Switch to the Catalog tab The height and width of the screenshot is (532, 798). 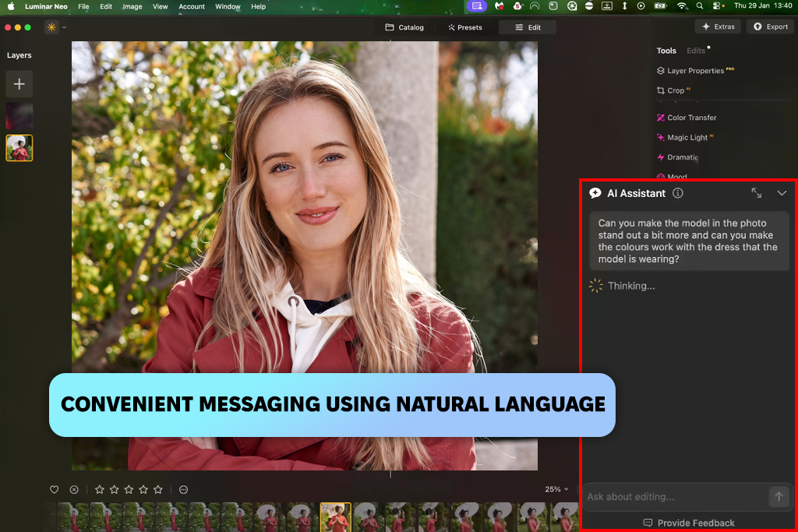(404, 27)
